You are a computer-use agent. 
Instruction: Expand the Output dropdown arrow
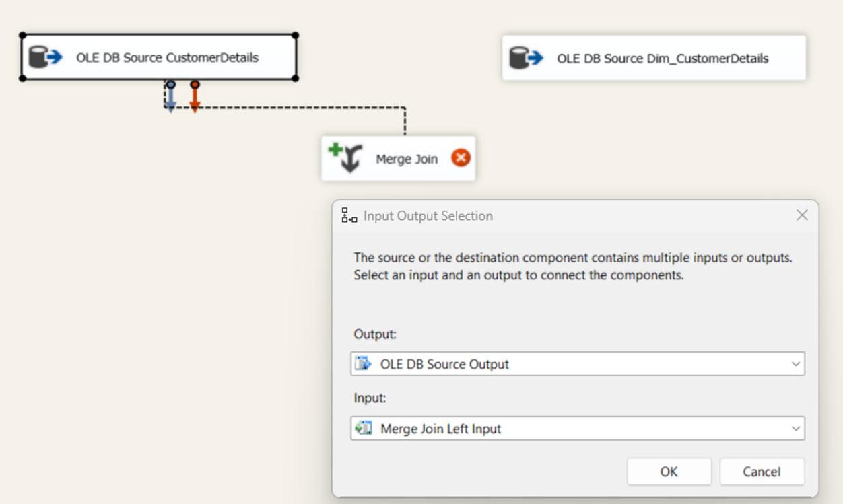(796, 364)
